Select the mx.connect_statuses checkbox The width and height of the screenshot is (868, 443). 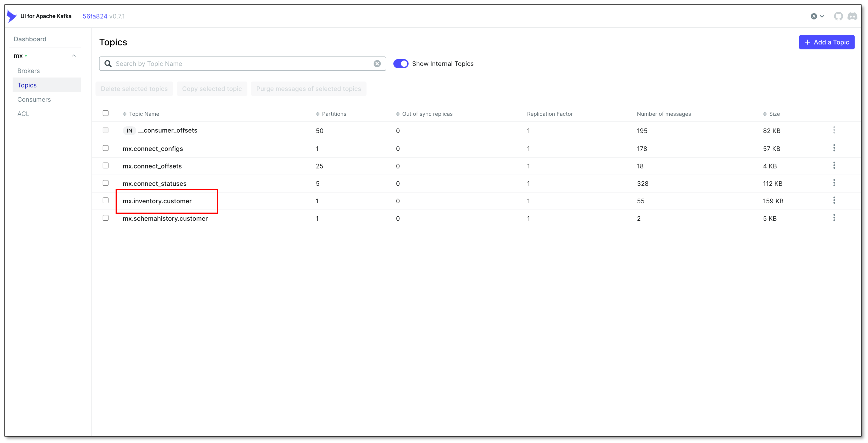click(x=105, y=183)
